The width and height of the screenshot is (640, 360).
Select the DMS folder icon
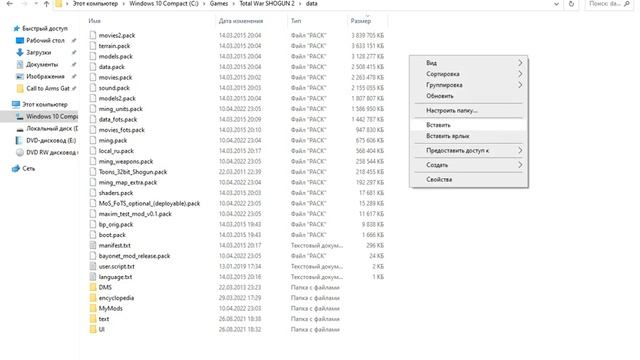[93, 287]
